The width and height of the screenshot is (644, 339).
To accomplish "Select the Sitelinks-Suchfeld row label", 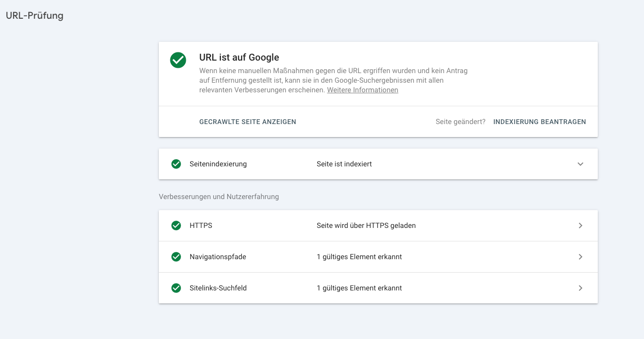I will (218, 288).
